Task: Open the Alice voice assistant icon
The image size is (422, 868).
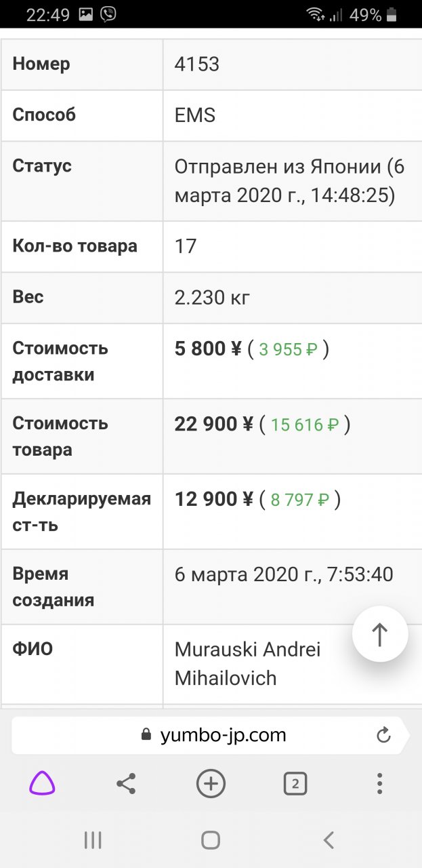Action: tap(42, 784)
